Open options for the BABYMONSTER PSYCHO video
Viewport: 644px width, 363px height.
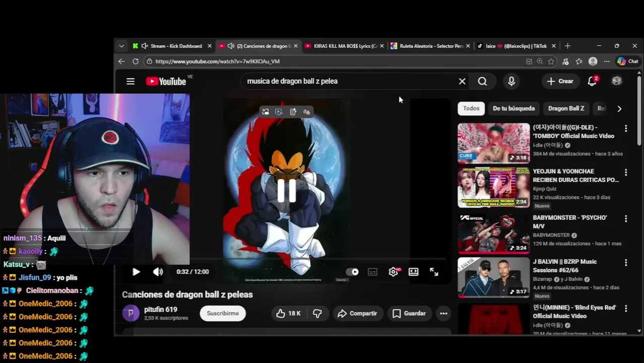(x=626, y=219)
